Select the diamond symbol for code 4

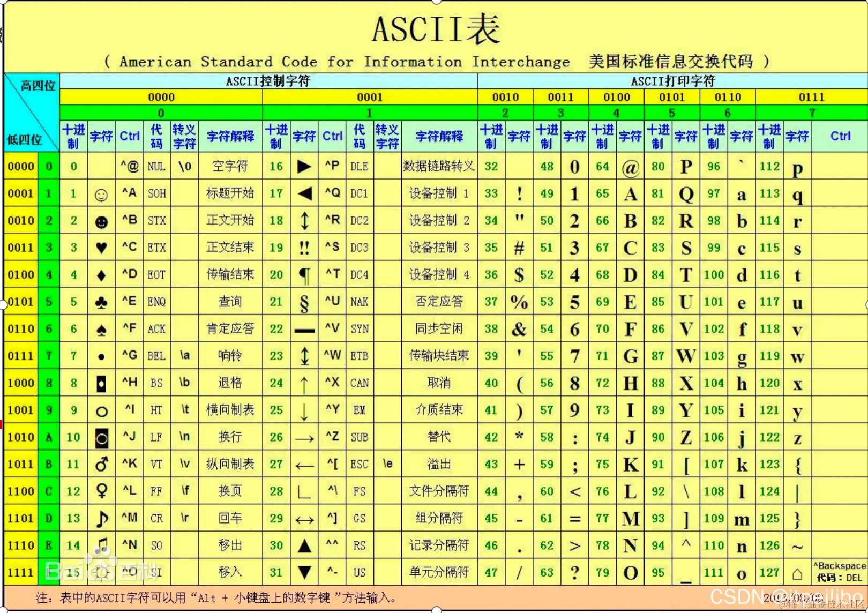coord(101,274)
